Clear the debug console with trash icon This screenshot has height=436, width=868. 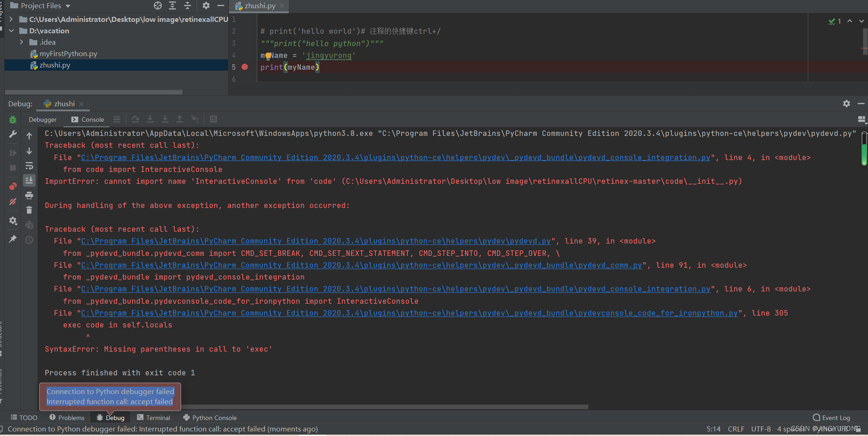coord(29,210)
